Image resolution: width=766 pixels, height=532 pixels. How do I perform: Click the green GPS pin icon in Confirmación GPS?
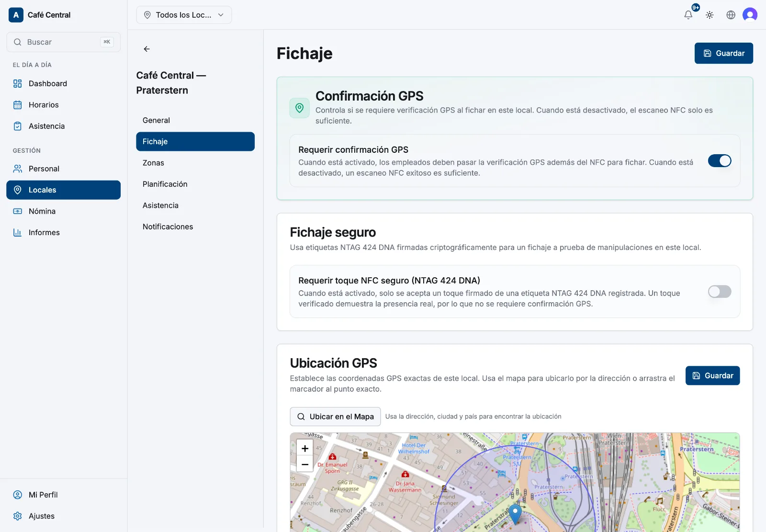point(300,108)
